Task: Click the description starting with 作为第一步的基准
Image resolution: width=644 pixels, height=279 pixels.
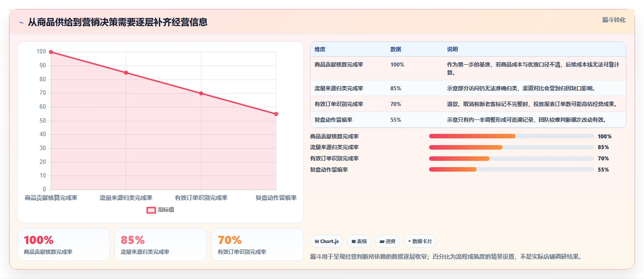Action: pyautogui.click(x=533, y=68)
